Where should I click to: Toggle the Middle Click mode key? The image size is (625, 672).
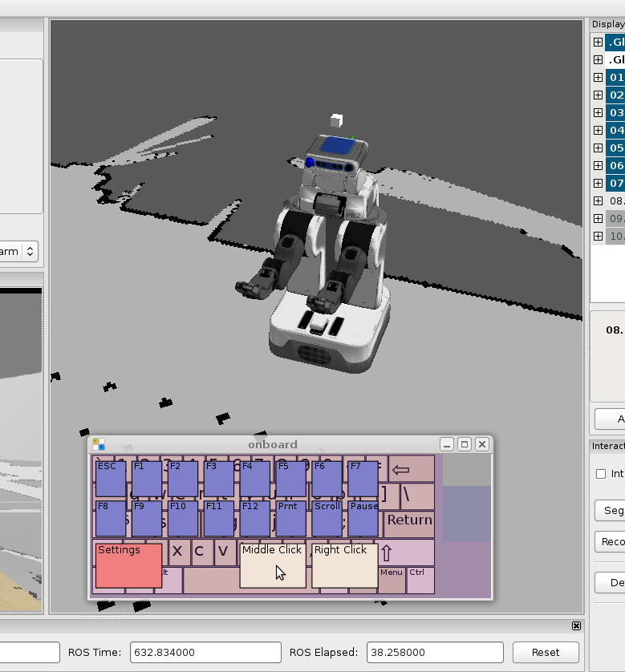click(x=272, y=565)
